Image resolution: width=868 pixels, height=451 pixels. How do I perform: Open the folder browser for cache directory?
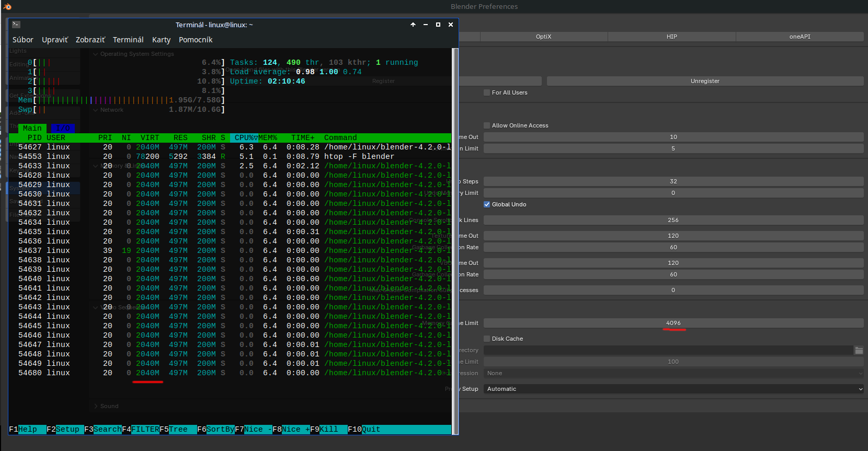click(859, 350)
